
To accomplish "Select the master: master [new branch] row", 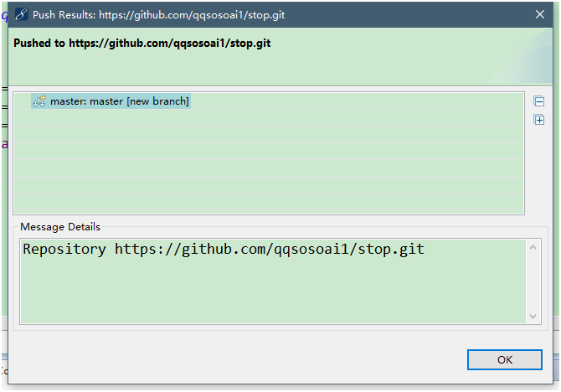I will coord(111,101).
